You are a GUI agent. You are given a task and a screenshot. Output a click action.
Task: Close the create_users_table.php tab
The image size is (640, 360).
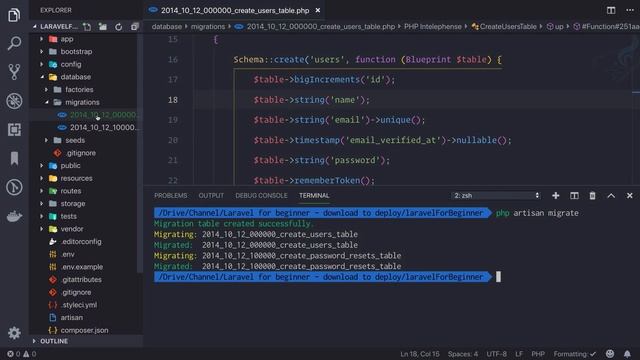coord(318,10)
